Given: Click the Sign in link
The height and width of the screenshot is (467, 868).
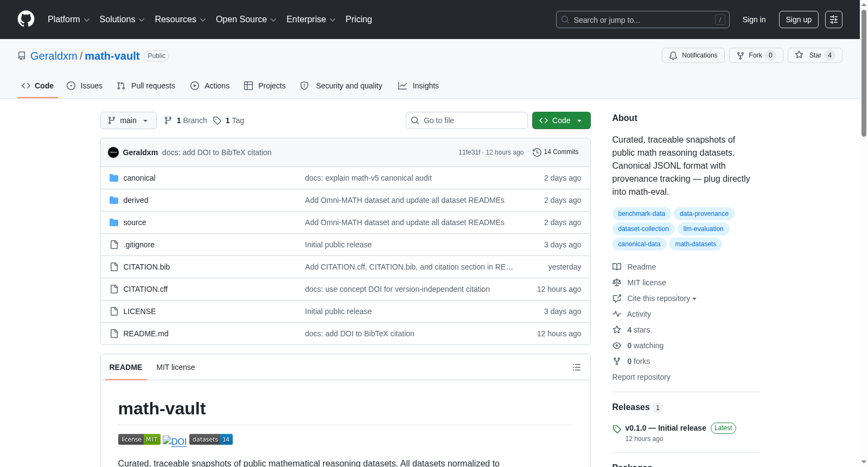Looking at the screenshot, I should 754,20.
